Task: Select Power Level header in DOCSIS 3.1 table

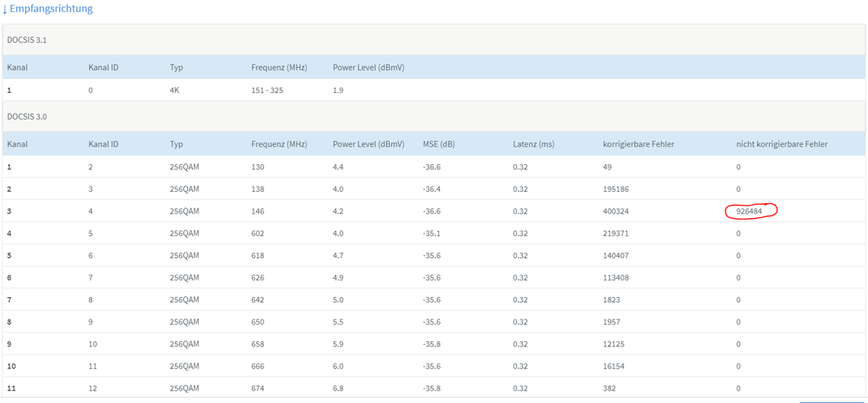Action: 368,68
